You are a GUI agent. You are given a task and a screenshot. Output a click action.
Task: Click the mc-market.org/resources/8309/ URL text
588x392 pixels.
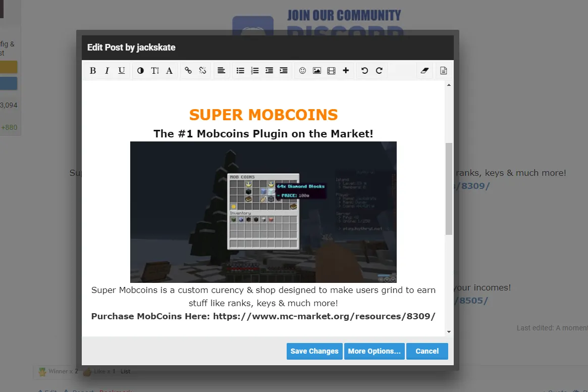point(325,316)
